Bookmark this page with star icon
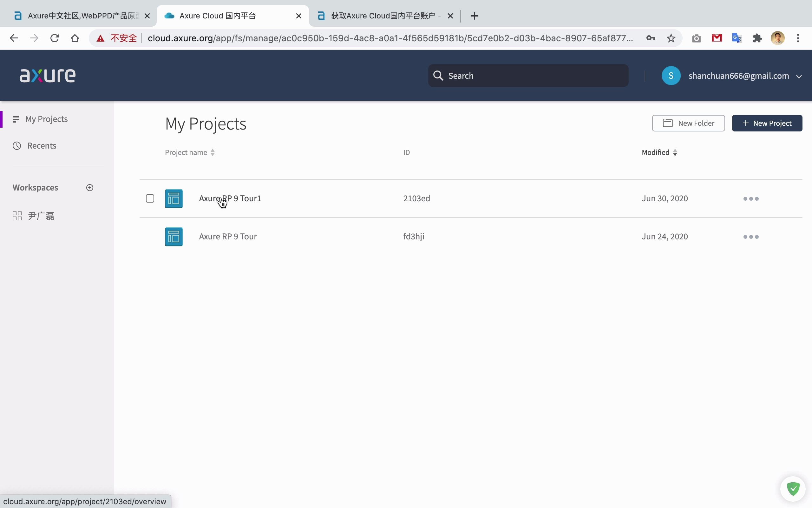The height and width of the screenshot is (508, 812). point(671,38)
